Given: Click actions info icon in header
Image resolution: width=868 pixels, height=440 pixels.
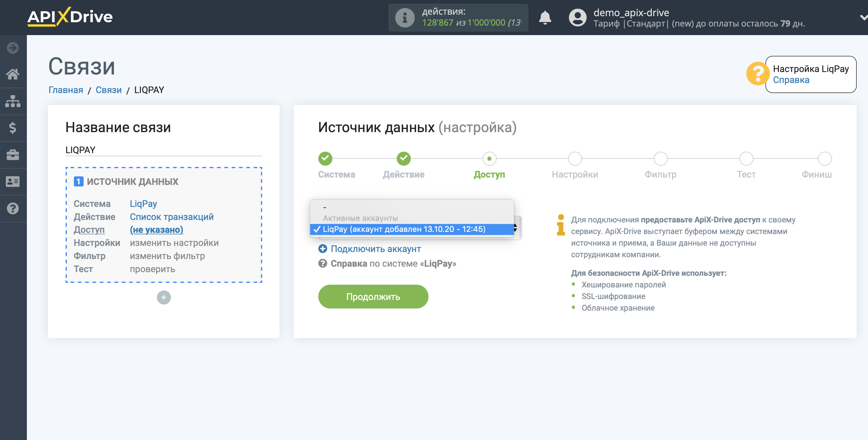Looking at the screenshot, I should (x=405, y=17).
